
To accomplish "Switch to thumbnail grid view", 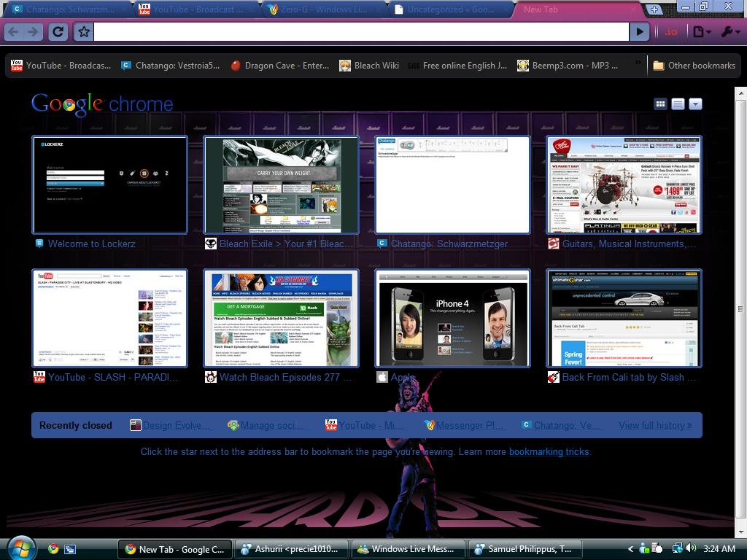I will tap(660, 104).
